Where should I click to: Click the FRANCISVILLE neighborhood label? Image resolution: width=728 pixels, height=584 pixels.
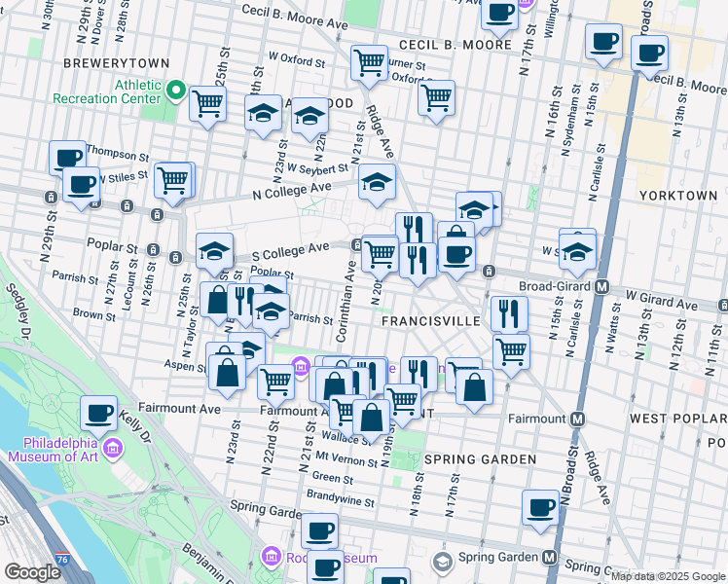pos(431,321)
